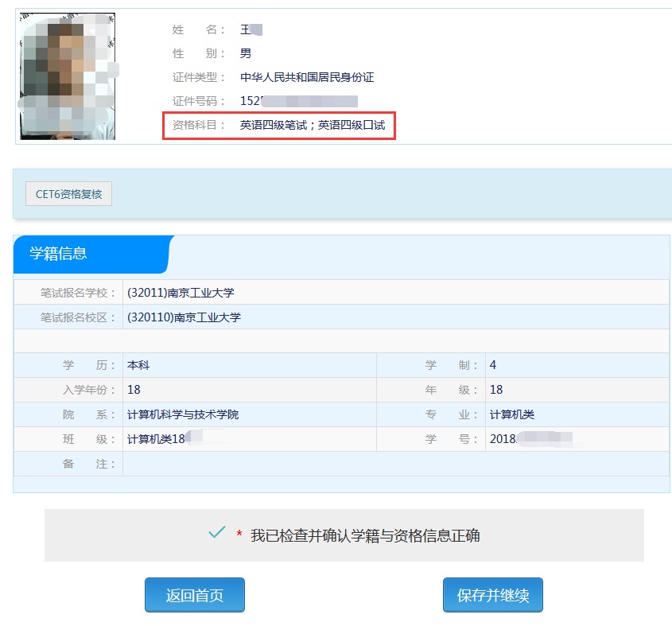This screenshot has width=672, height=626.
Task: Click the 证件类型 value 中华人民共和国居民身份证
Action: click(307, 77)
